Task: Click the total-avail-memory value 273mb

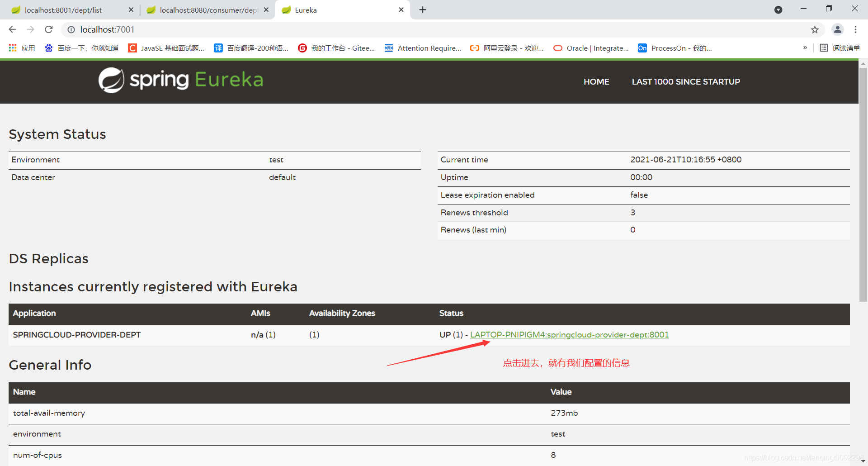Action: coord(564,413)
